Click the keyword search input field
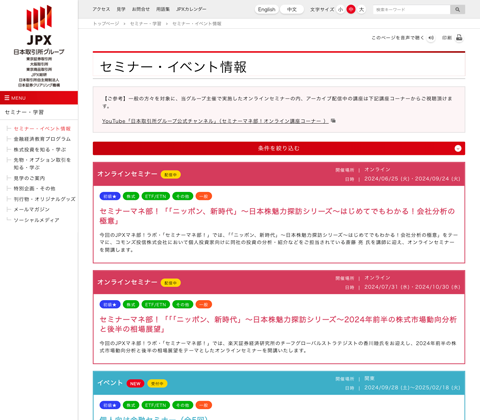480x420 pixels. tap(411, 10)
